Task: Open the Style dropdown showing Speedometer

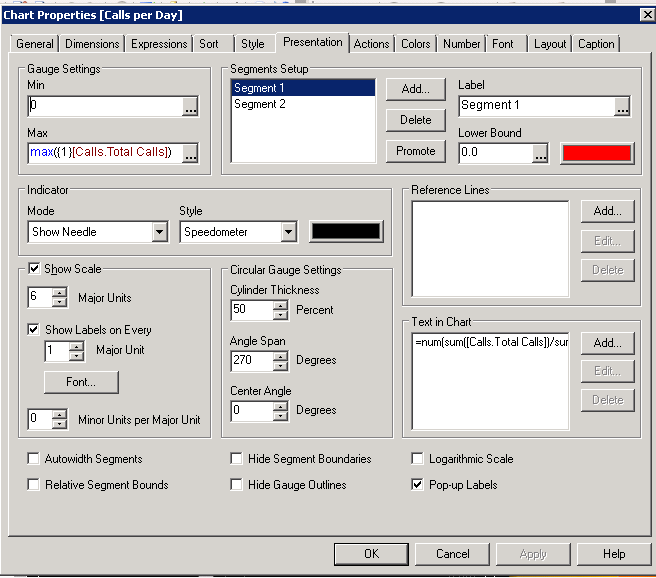Action: tap(288, 232)
